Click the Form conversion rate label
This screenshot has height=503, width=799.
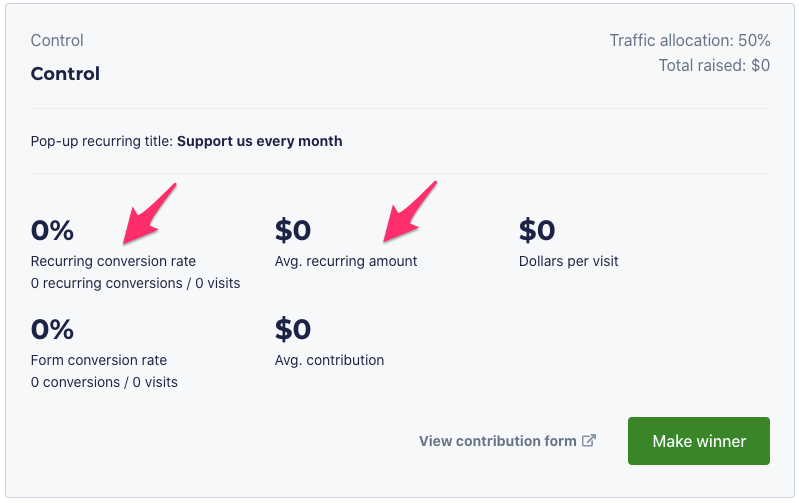(99, 360)
